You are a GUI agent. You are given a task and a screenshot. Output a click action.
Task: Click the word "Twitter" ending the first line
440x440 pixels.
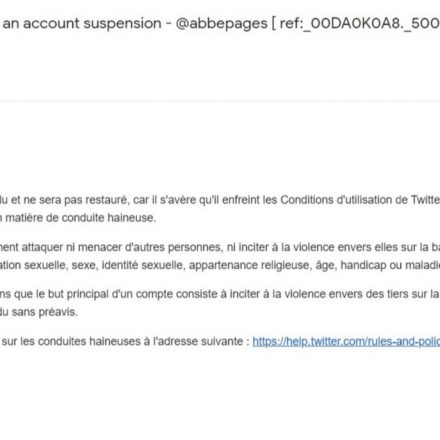pyautogui.click(x=425, y=200)
